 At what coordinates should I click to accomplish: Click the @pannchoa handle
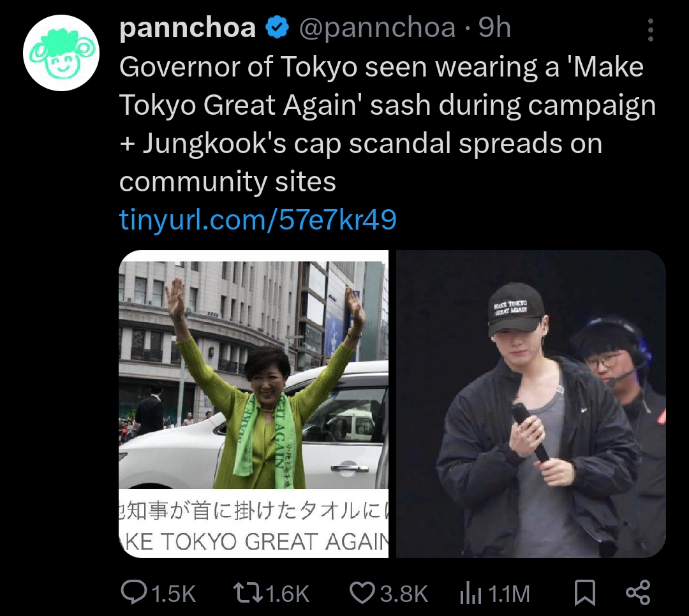click(377, 27)
